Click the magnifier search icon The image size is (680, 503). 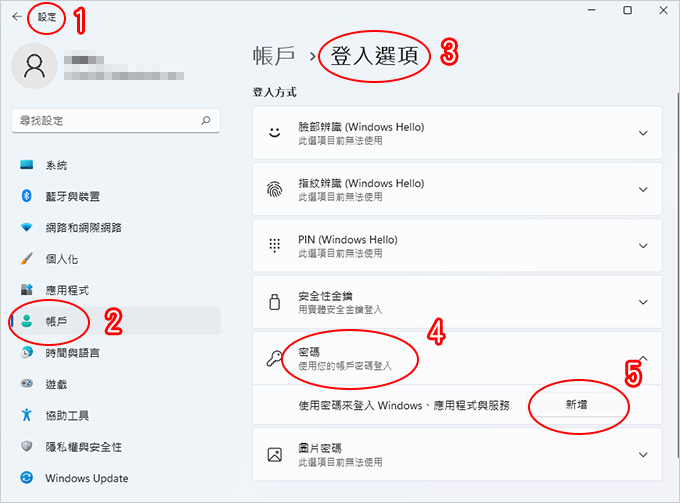[x=206, y=120]
